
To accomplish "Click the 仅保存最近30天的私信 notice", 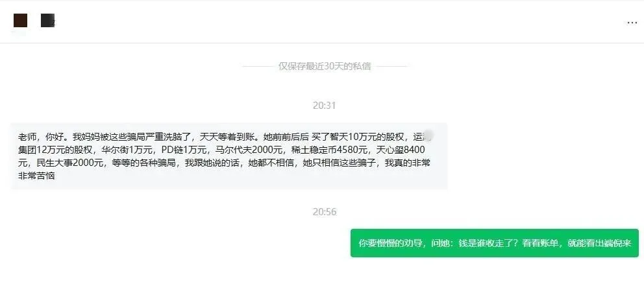I will click(325, 66).
